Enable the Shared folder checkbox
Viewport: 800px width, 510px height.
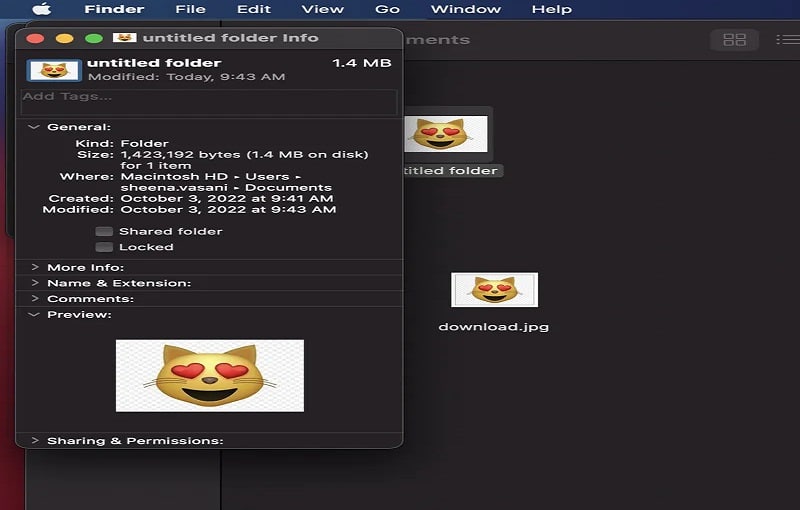(104, 231)
